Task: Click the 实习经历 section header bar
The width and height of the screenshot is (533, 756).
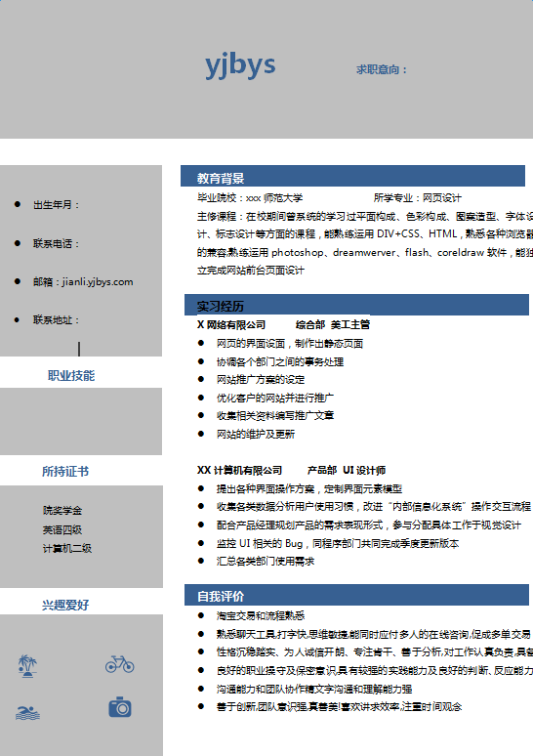Action: tap(356, 305)
